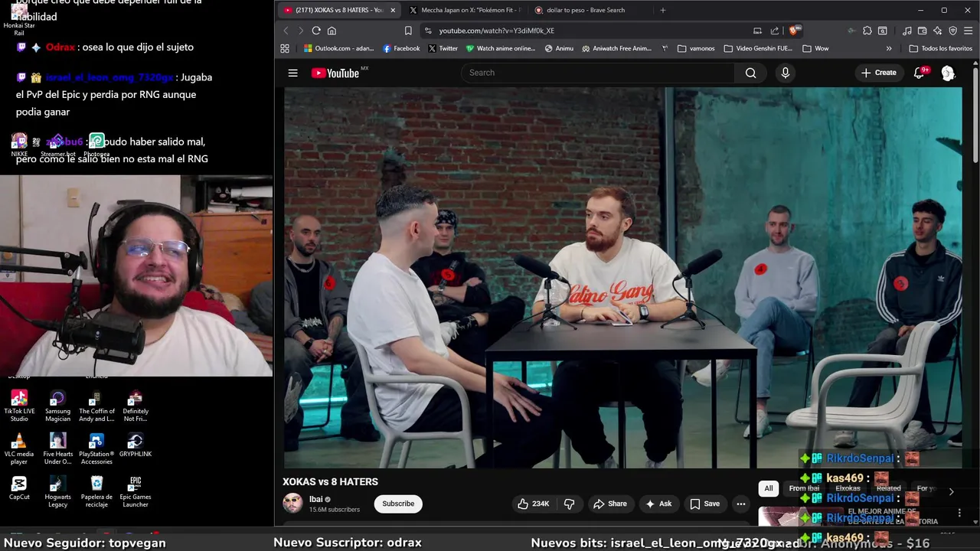Click the YouTube search magnifier button
Image resolution: width=980 pixels, height=551 pixels.
coord(750,73)
